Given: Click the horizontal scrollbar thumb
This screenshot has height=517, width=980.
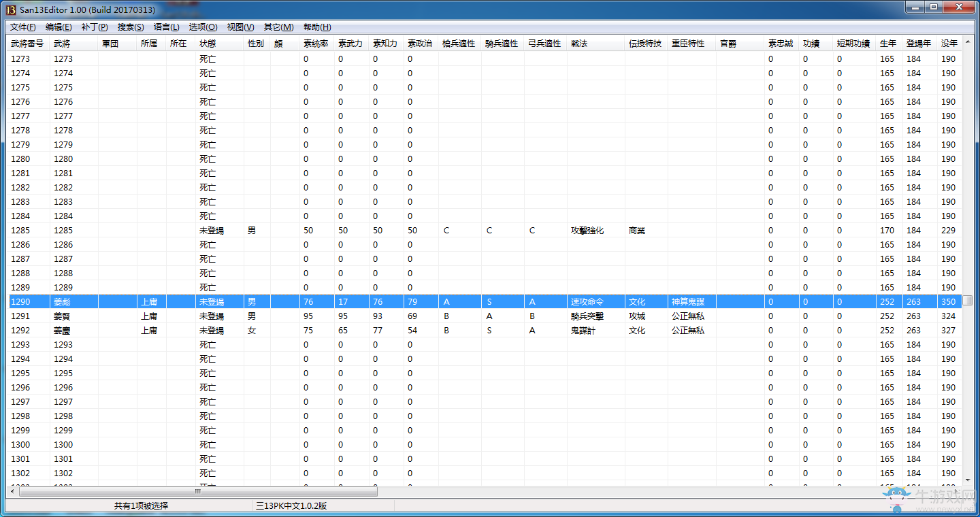Looking at the screenshot, I should [197, 491].
